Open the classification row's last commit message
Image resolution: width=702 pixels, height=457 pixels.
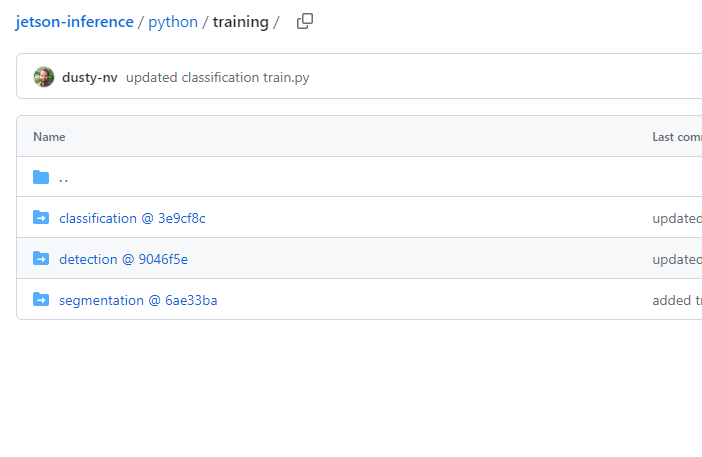click(676, 218)
